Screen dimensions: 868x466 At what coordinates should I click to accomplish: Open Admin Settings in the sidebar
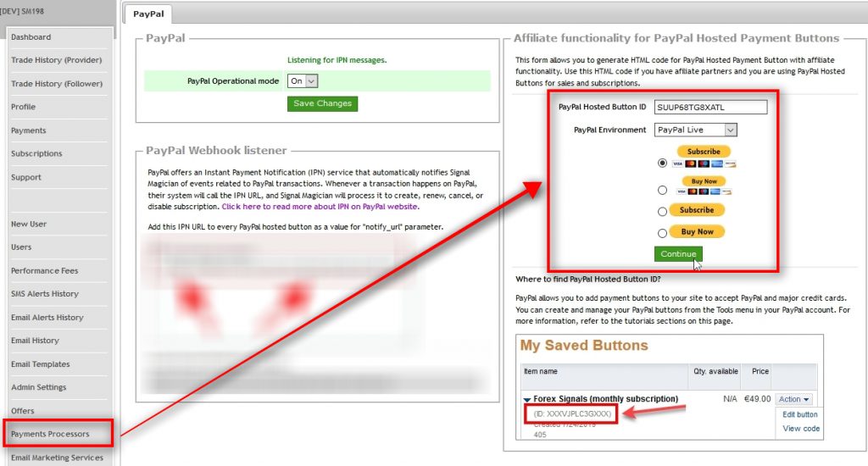pyautogui.click(x=38, y=387)
